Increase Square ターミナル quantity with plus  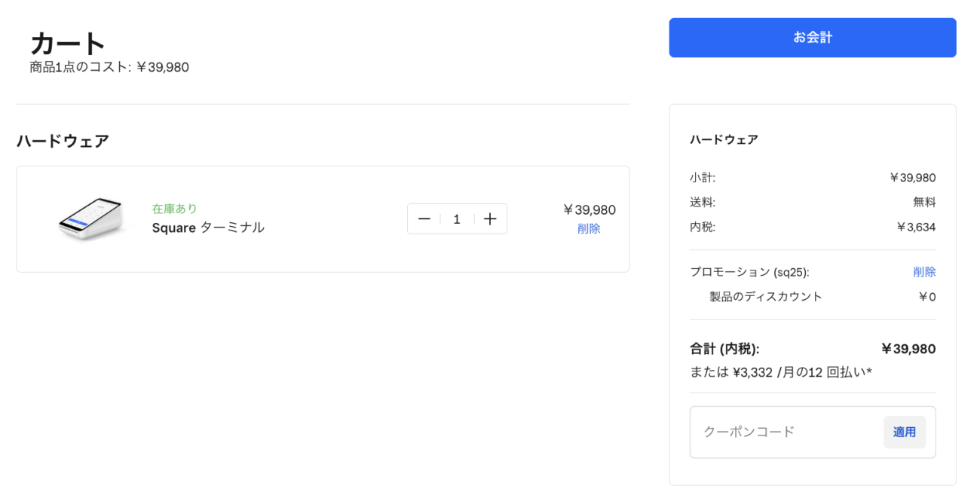pyautogui.click(x=490, y=219)
